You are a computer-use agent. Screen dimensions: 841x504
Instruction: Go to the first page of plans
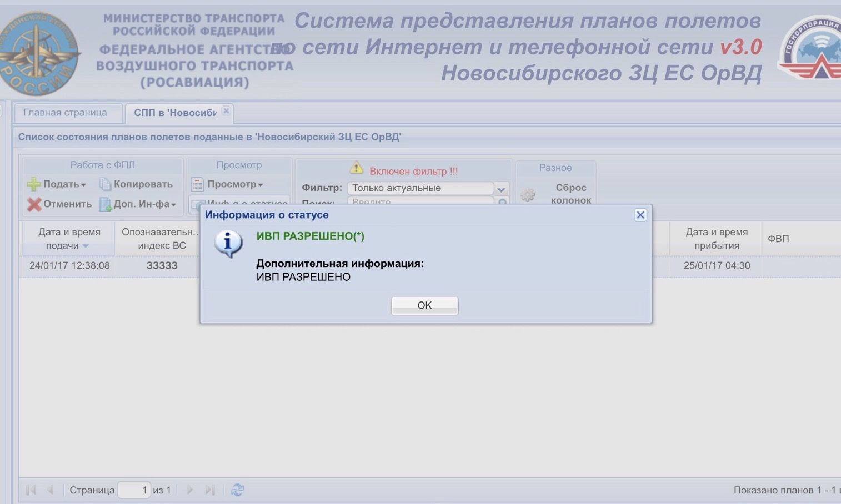click(x=31, y=490)
